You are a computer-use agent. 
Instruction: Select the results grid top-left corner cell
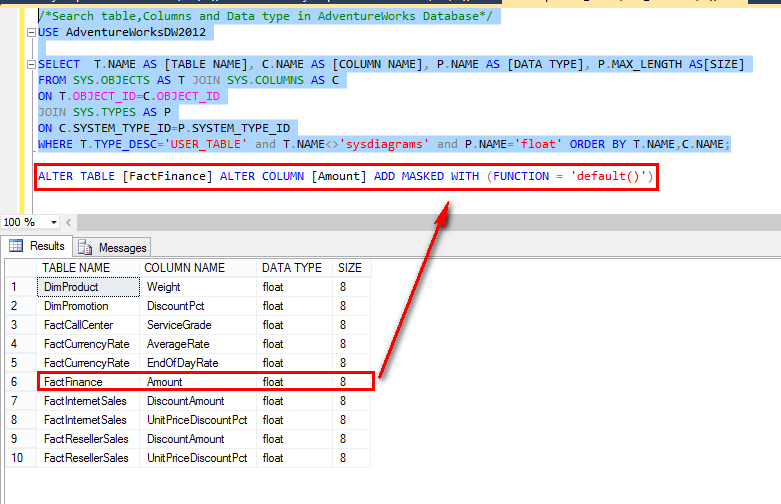click(x=21, y=268)
